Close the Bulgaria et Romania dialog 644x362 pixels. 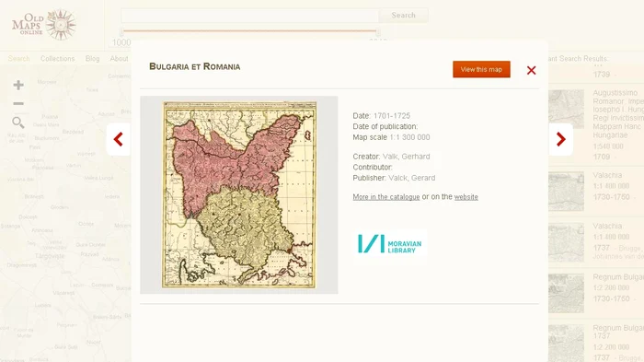(x=532, y=70)
